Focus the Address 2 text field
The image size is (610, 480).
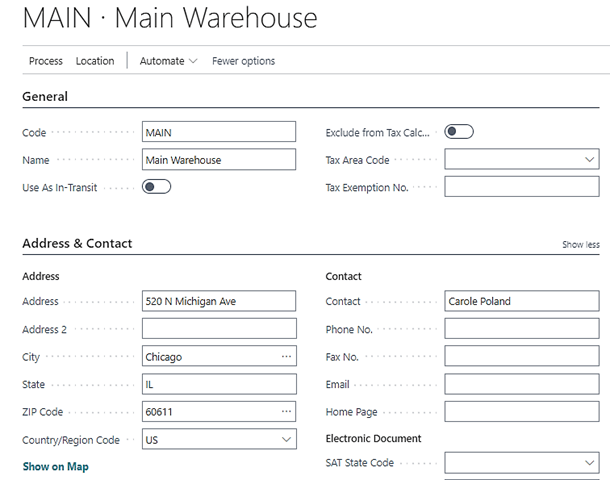click(x=219, y=329)
